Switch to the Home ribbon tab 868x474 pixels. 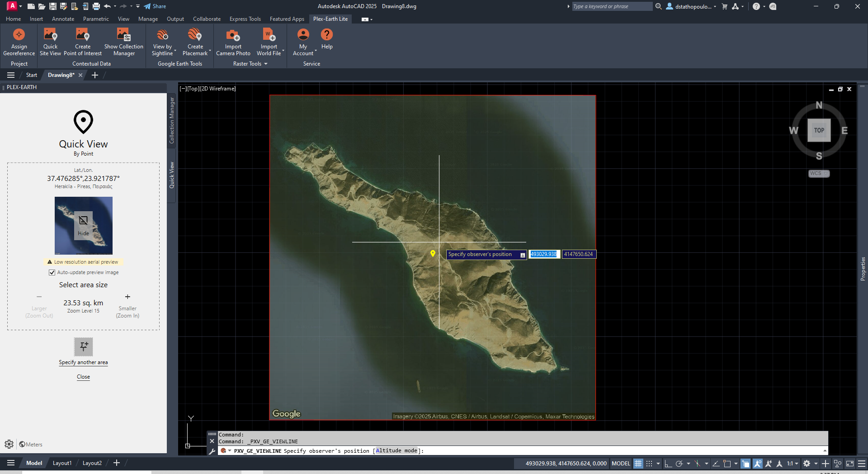[x=13, y=19]
